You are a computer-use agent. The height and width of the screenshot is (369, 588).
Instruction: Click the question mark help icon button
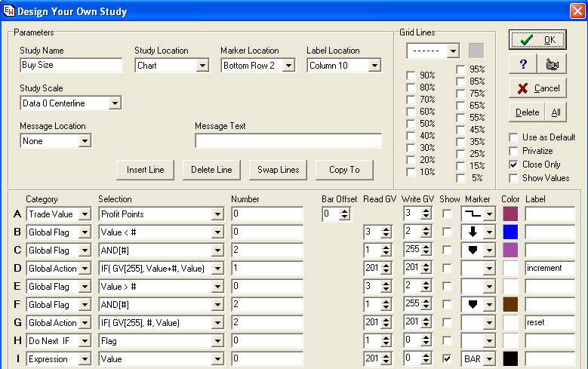[523, 64]
